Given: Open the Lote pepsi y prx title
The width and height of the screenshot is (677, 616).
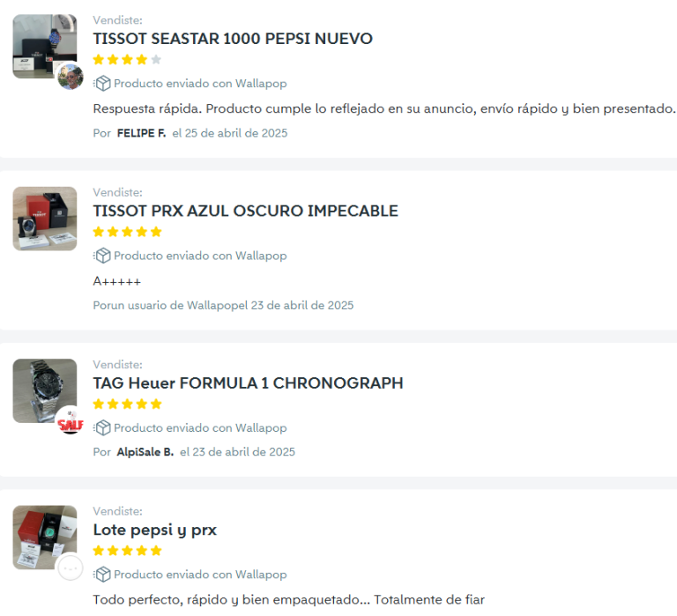Looking at the screenshot, I should point(154,531).
